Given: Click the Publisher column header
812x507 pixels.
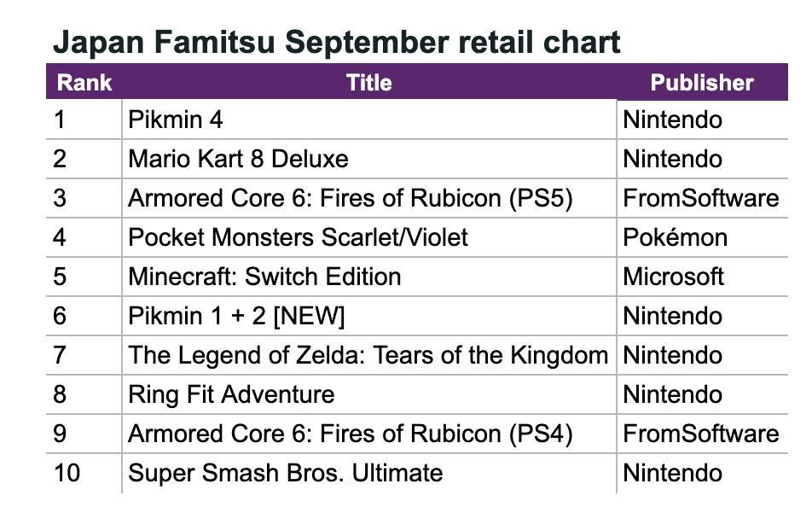Looking at the screenshot, I should [x=701, y=83].
